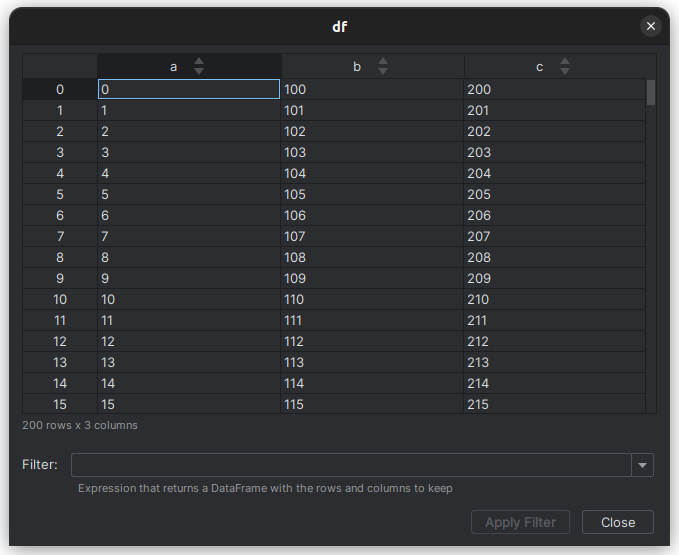Screen dimensions: 679x555
Task: Close the df dialog with X icon
Action: (650, 26)
